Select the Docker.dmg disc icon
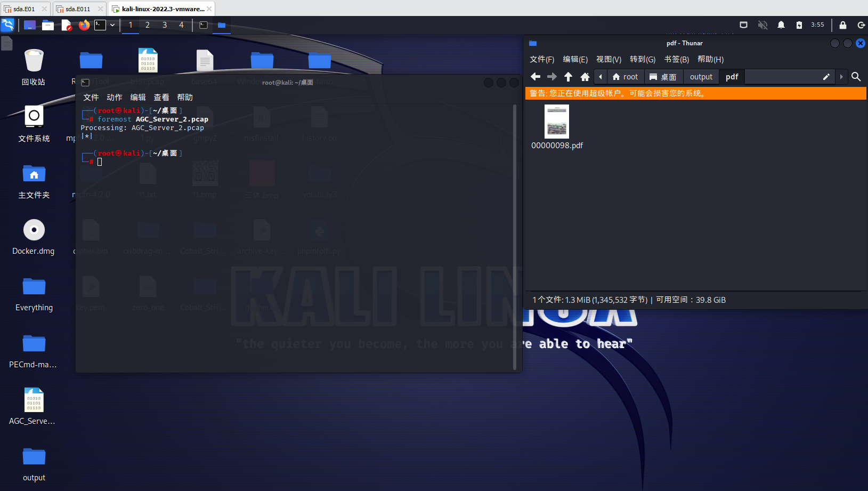 tap(34, 237)
